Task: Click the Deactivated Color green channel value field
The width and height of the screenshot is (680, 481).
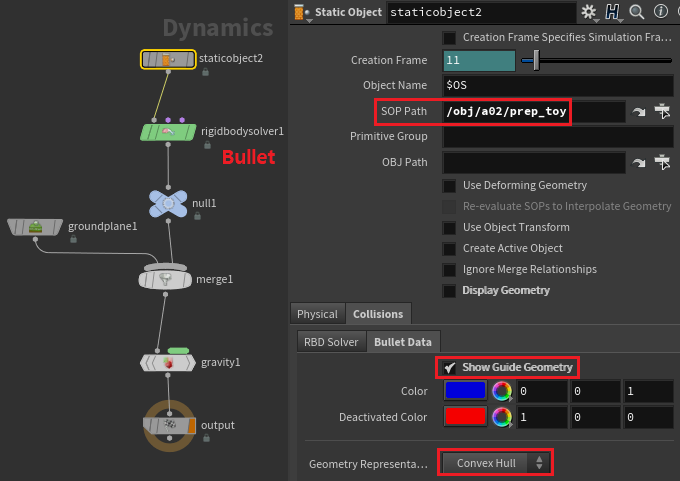Action: (595, 417)
